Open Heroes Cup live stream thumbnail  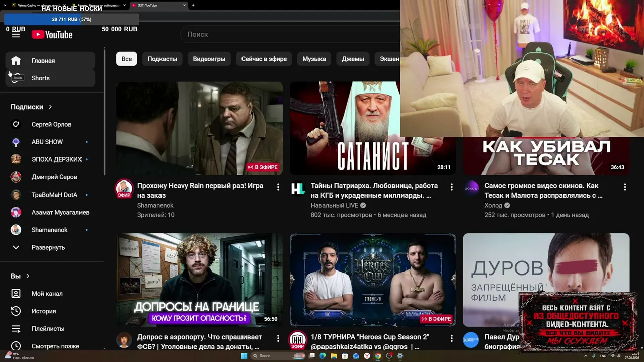coord(373,280)
